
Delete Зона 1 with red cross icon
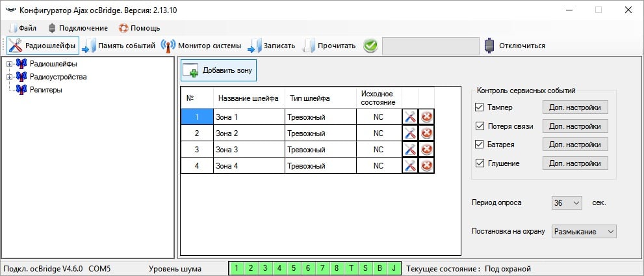[x=426, y=117]
